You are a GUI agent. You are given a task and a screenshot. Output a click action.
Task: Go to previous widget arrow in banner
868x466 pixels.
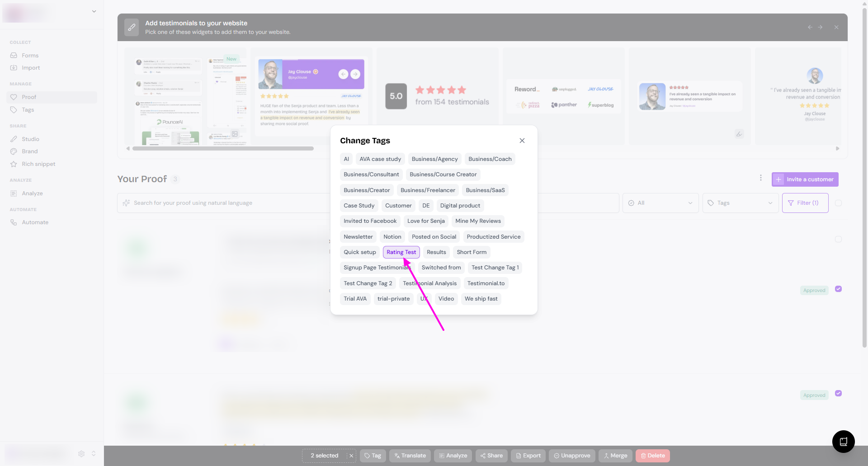coord(810,27)
